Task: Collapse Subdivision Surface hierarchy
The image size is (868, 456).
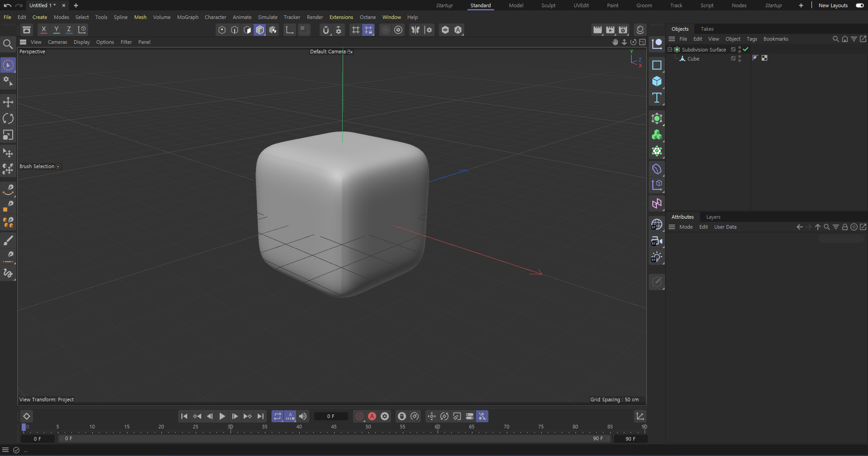Action: (x=670, y=49)
